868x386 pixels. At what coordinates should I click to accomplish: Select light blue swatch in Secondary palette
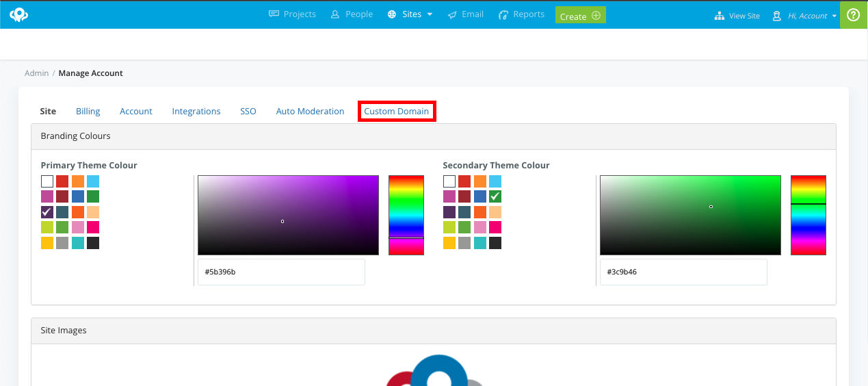[495, 181]
